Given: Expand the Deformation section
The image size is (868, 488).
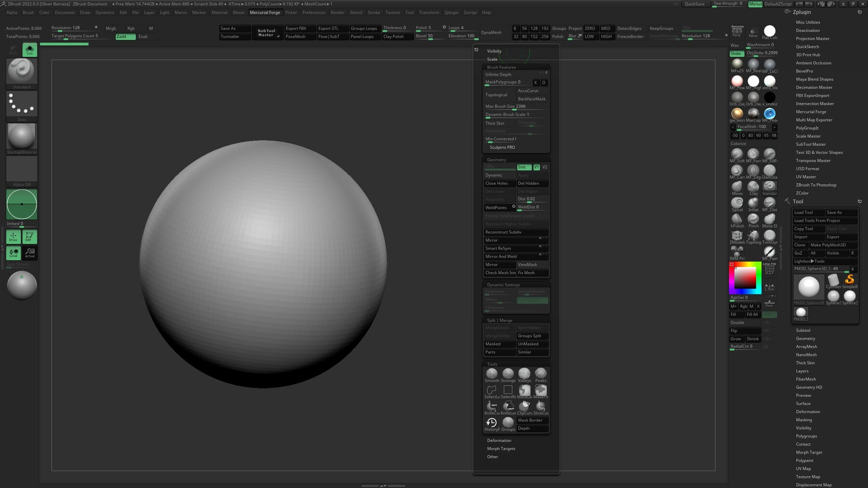Looking at the screenshot, I should [x=499, y=440].
